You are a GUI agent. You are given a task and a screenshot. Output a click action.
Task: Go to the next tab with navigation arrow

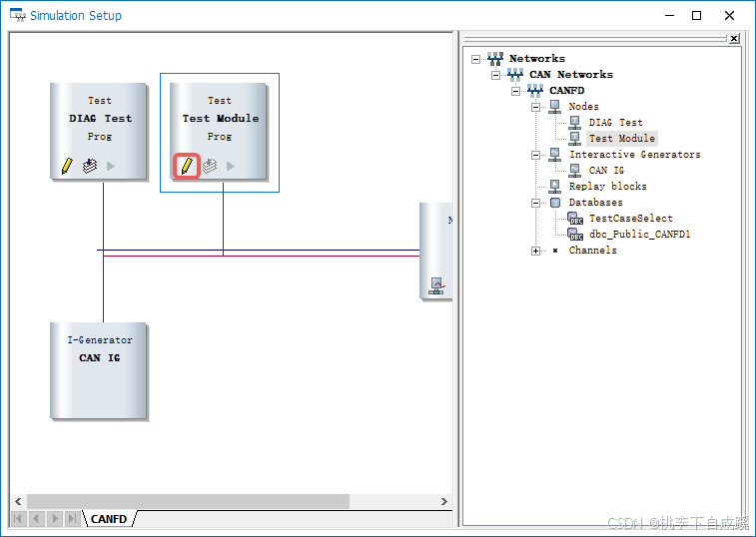[x=55, y=519]
